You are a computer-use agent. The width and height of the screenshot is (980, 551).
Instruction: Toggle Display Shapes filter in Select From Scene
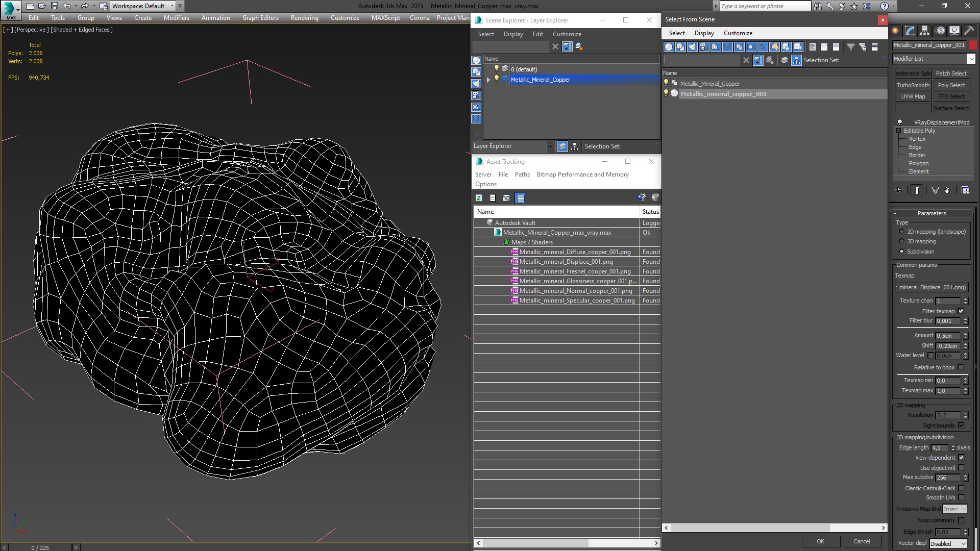tap(680, 47)
